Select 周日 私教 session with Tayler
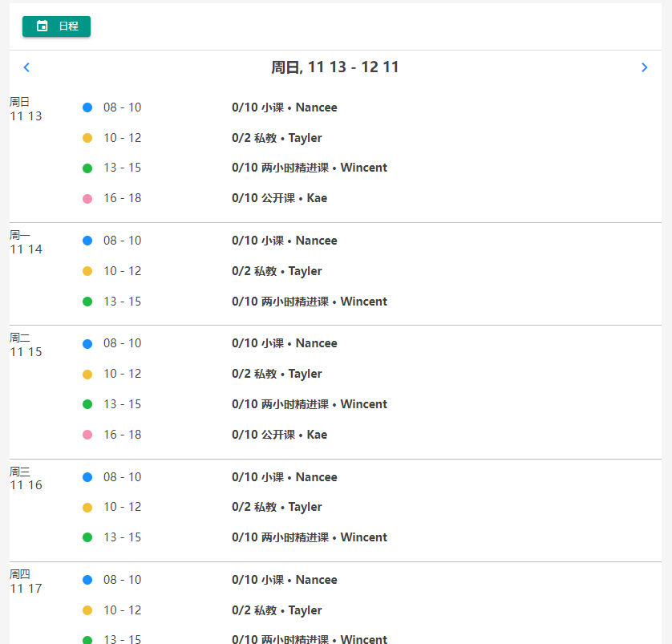Image resolution: width=672 pixels, height=644 pixels. (277, 138)
